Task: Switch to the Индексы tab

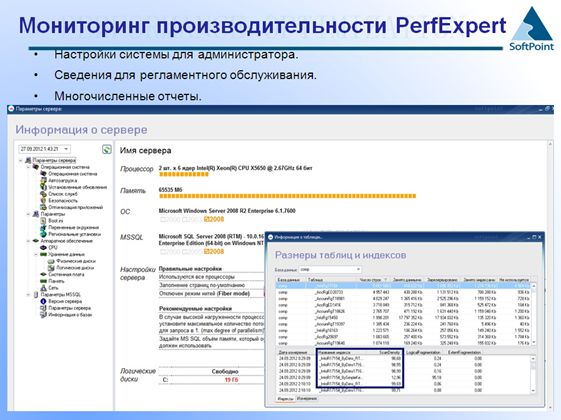Action: click(285, 399)
